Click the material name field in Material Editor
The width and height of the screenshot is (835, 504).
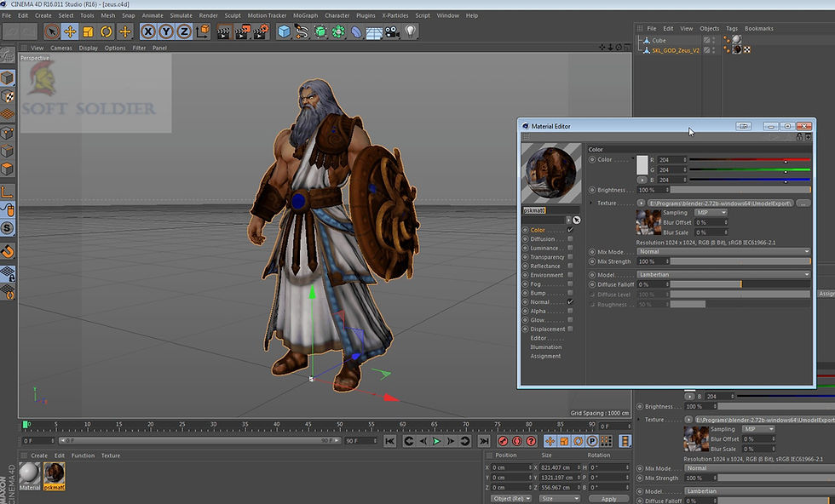(550, 210)
